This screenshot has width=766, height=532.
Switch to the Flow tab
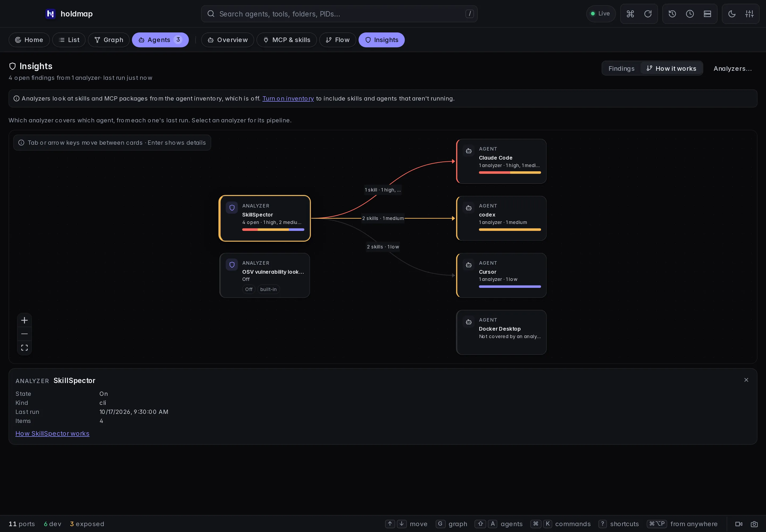tap(337, 40)
